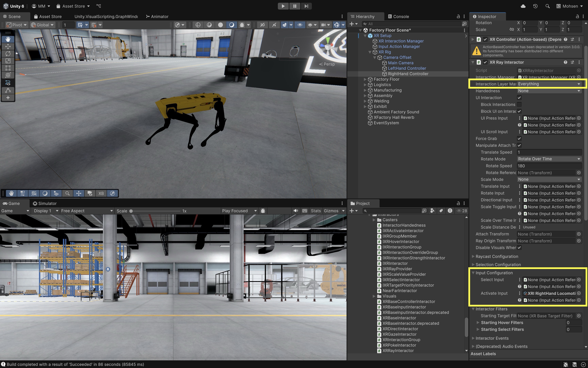The image size is (588, 368).
Task: Select Main Camera in Hierarchy
Action: 401,63
